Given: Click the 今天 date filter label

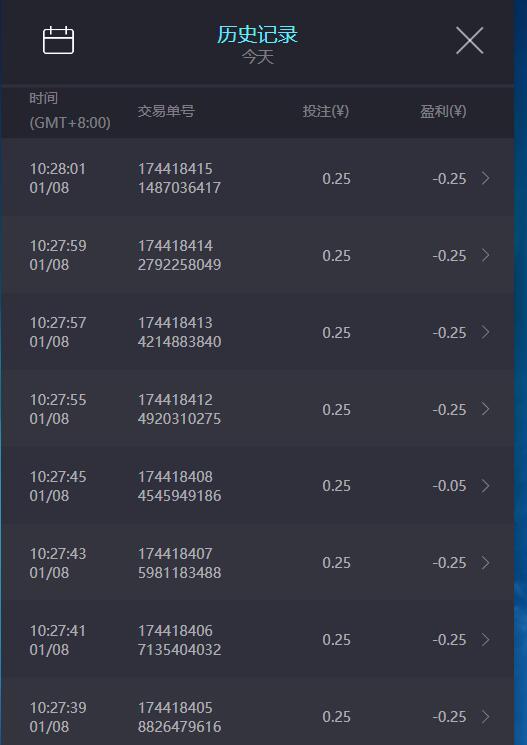Looking at the screenshot, I should 258,57.
